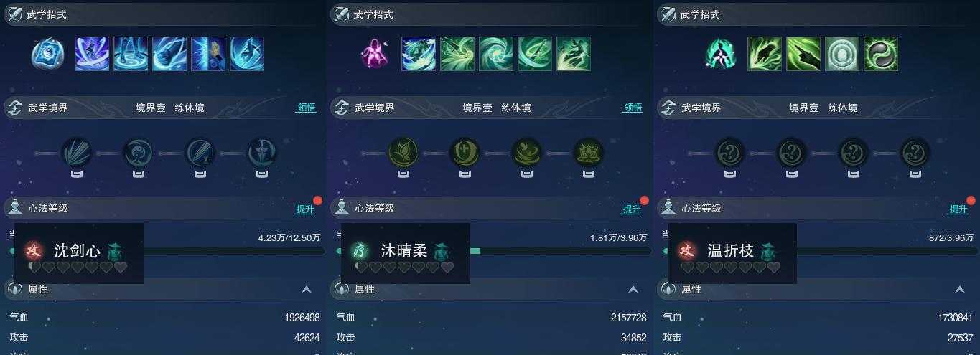Select the 沈剑心 character name card
The width and height of the screenshot is (980, 355).
tap(79, 253)
